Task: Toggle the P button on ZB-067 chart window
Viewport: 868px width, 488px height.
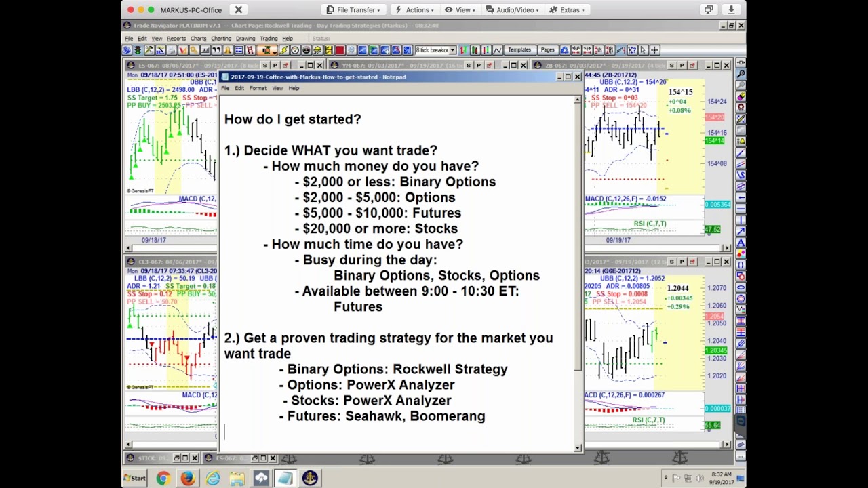Action: coord(682,65)
